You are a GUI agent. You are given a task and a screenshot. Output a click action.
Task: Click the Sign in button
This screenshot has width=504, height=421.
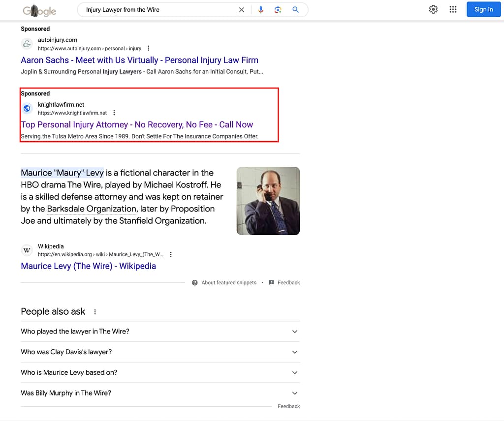pyautogui.click(x=483, y=9)
